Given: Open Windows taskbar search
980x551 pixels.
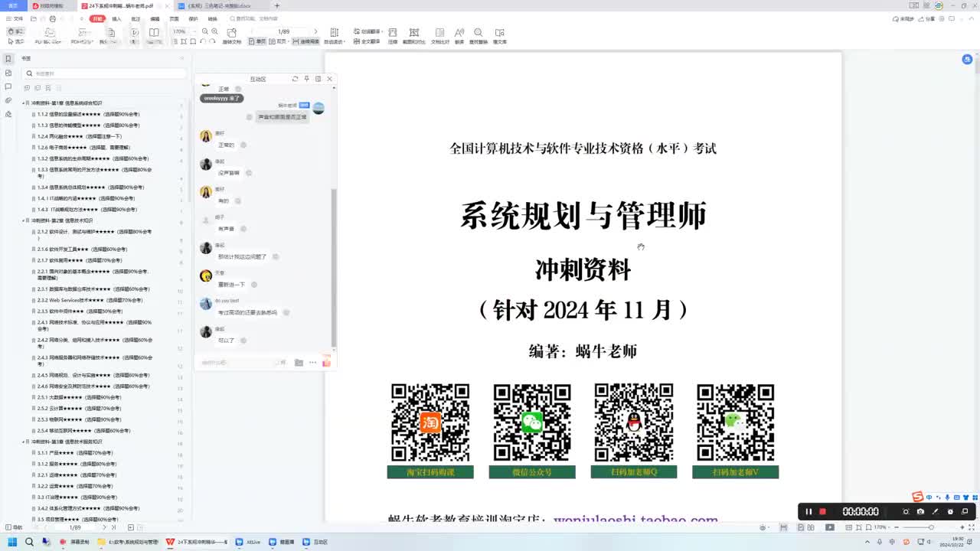Looking at the screenshot, I should (29, 542).
